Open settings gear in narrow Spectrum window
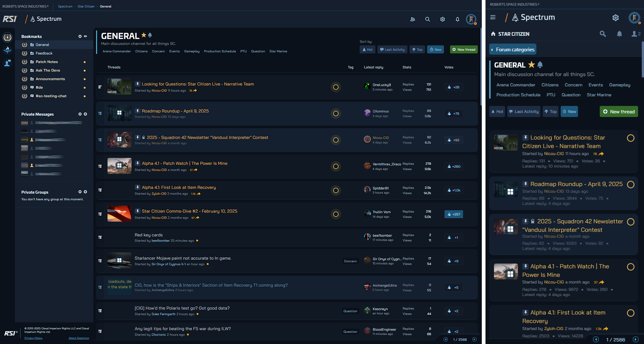The image size is (644, 344). pyautogui.click(x=616, y=18)
